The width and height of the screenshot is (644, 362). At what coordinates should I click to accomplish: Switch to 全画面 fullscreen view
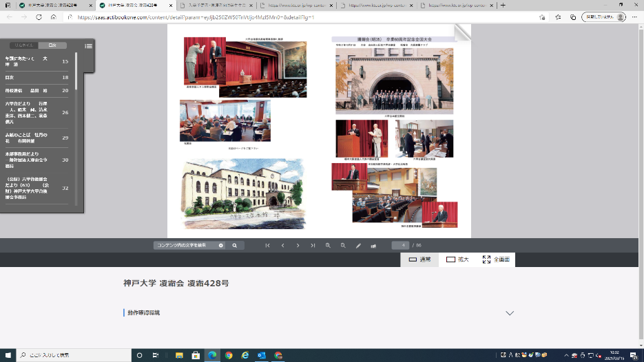pos(496,259)
